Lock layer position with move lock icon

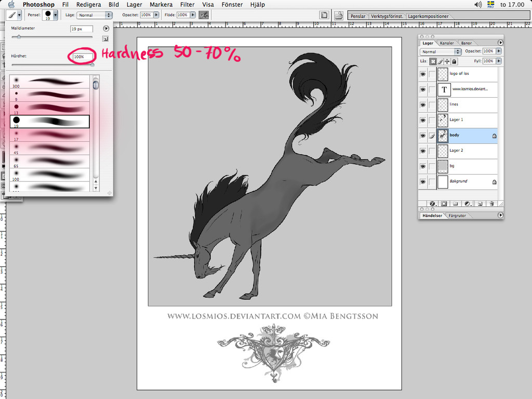[x=447, y=61]
